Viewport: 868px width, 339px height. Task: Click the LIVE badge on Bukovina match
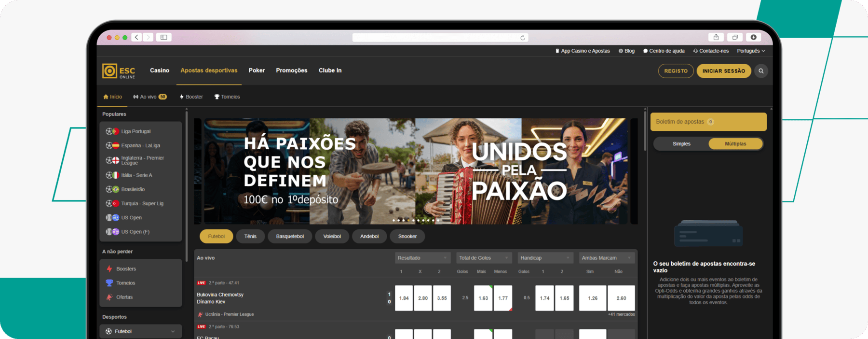pyautogui.click(x=202, y=283)
